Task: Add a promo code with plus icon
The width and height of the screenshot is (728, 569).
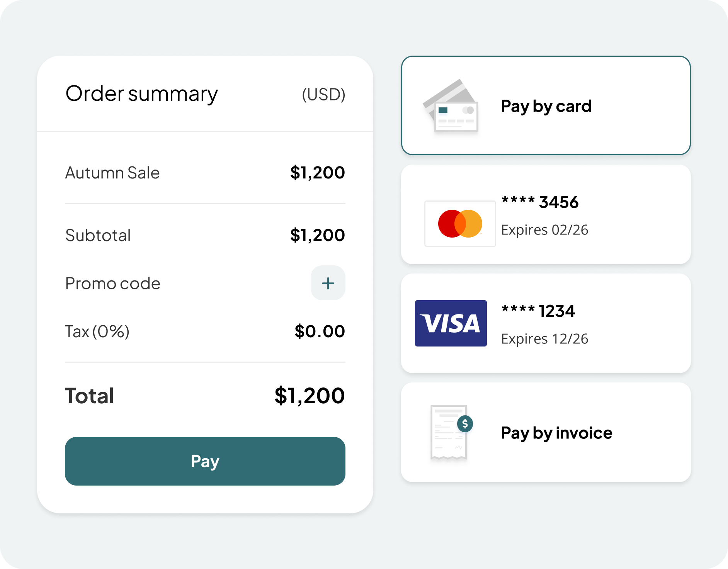Action: coord(328,283)
